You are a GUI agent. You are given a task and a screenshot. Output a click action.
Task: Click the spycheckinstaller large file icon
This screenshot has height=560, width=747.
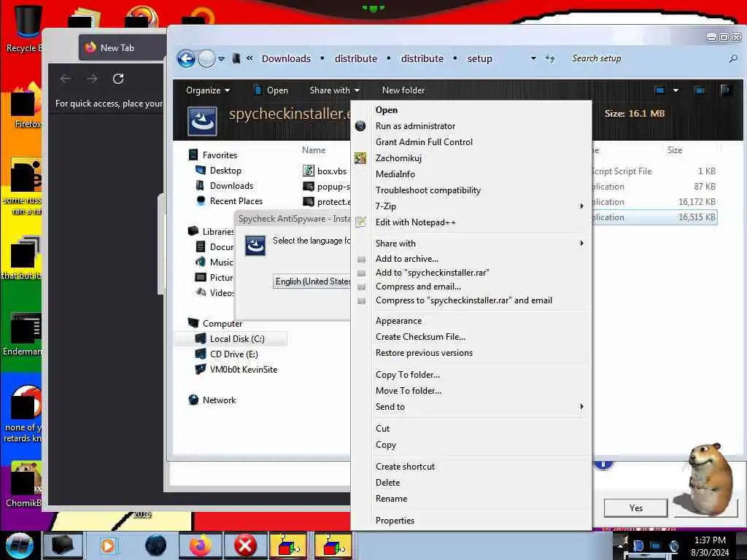203,121
